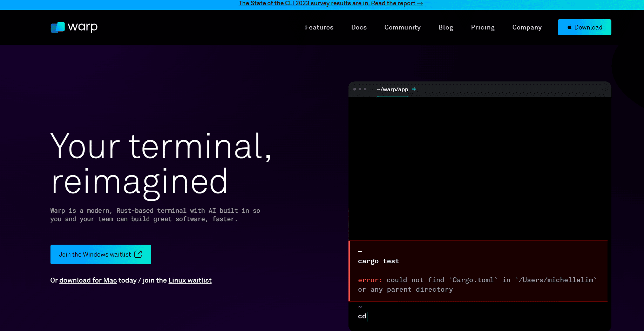
Task: Click the arrow in the announcement banner
Action: 419,3
